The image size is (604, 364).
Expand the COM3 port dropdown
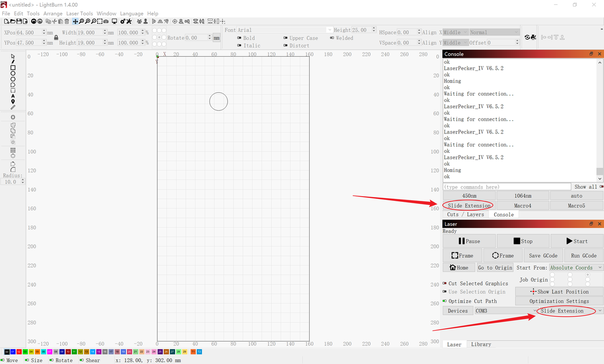coord(505,311)
